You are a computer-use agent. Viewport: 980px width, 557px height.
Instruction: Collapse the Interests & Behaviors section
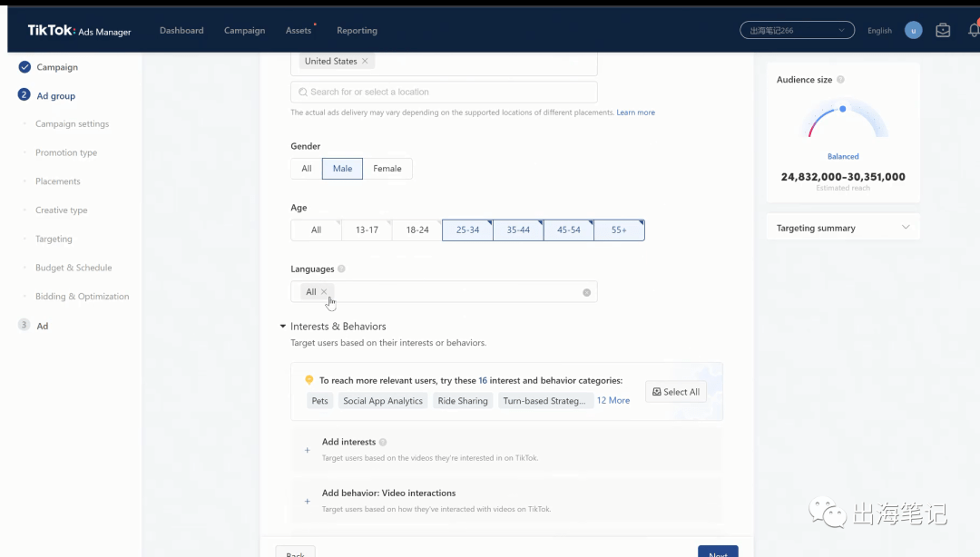283,327
